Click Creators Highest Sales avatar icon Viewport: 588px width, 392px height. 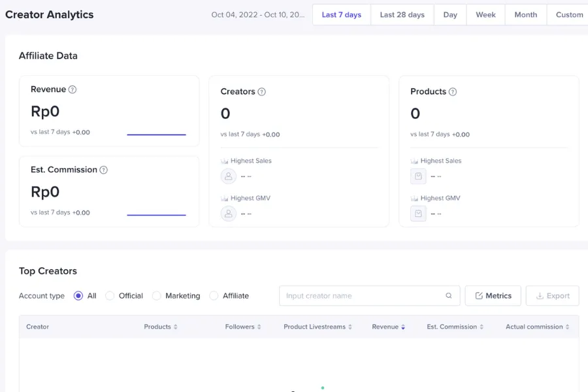tap(229, 176)
